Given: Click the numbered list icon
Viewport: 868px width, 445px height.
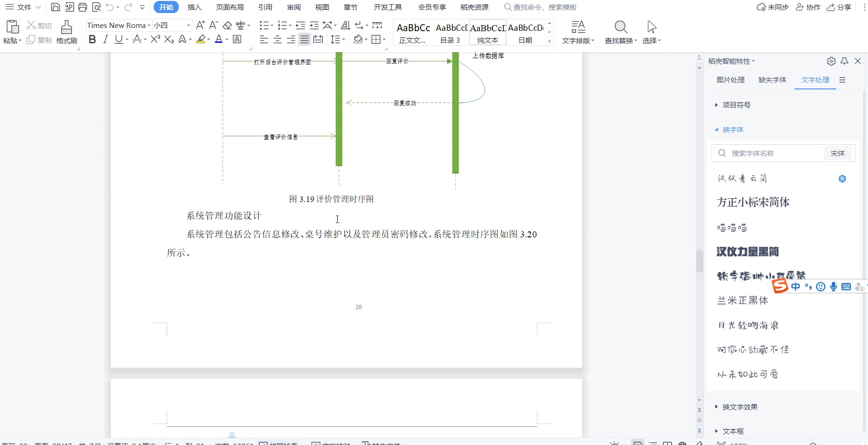Looking at the screenshot, I should click(282, 25).
